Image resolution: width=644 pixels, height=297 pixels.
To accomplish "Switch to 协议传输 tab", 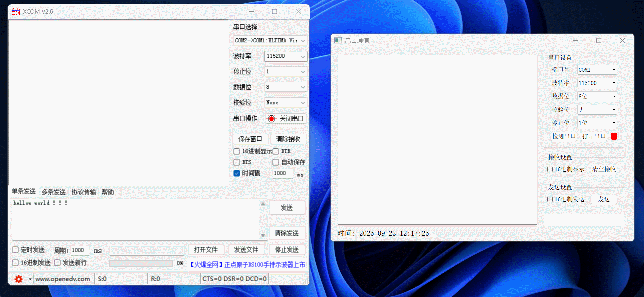I will [84, 192].
